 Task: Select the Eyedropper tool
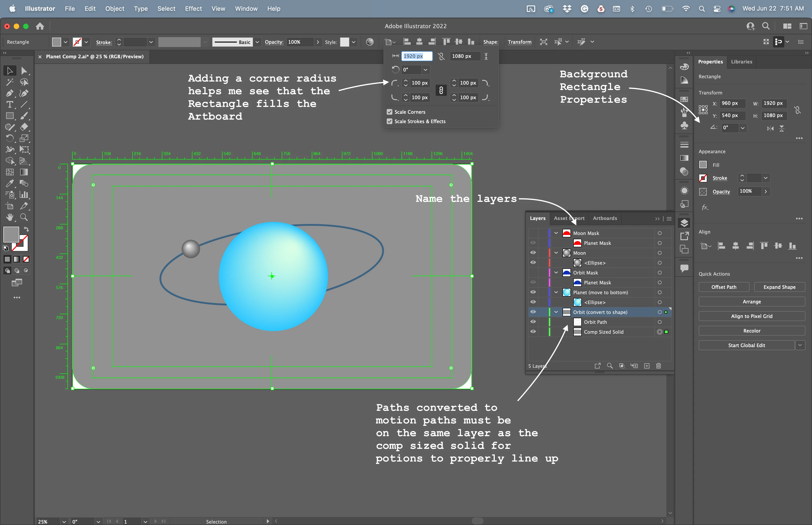pyautogui.click(x=10, y=183)
